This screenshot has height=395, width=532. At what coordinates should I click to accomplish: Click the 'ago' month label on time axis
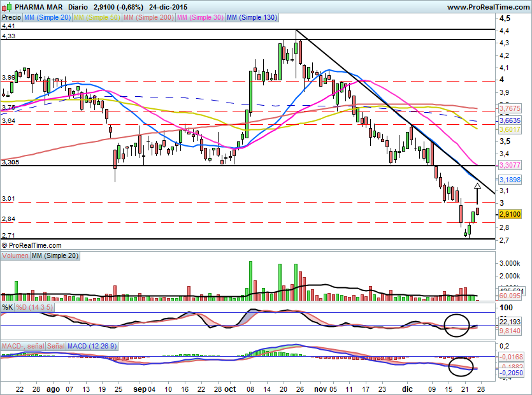[53, 389]
